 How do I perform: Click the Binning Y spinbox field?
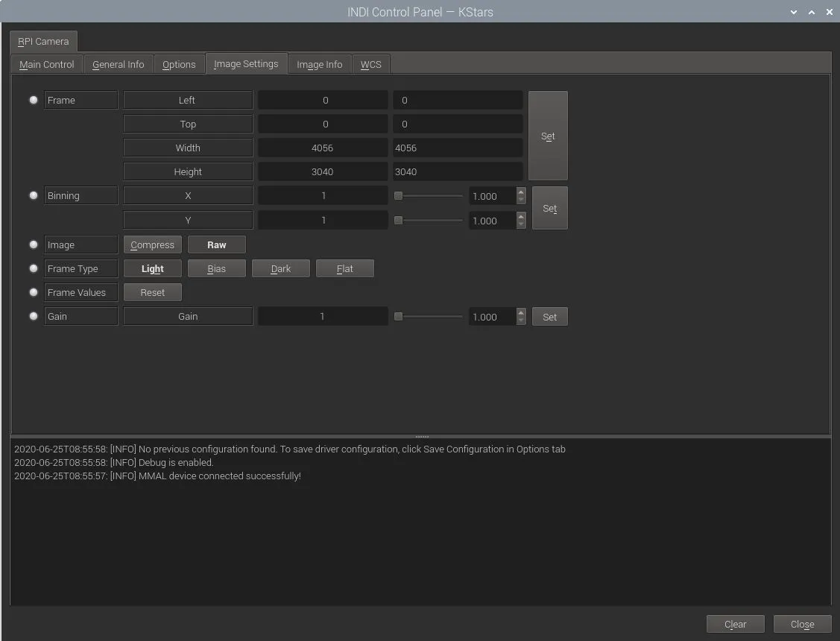[x=493, y=221]
